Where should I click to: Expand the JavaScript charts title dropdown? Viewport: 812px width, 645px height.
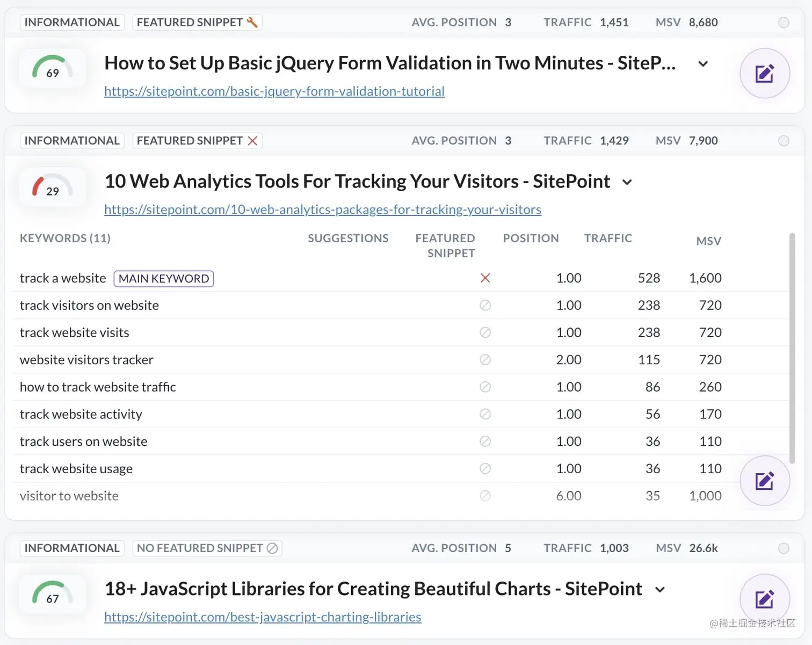pos(660,589)
